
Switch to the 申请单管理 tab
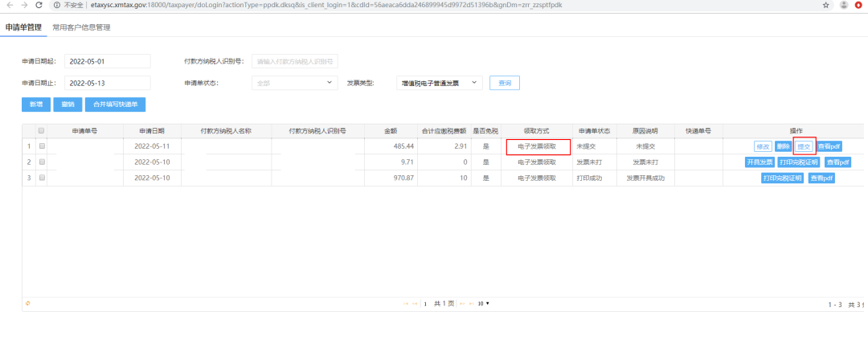[23, 27]
